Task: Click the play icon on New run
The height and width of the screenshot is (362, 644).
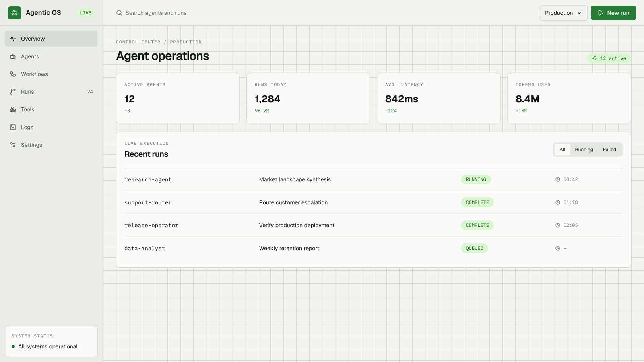Action: [x=601, y=13]
